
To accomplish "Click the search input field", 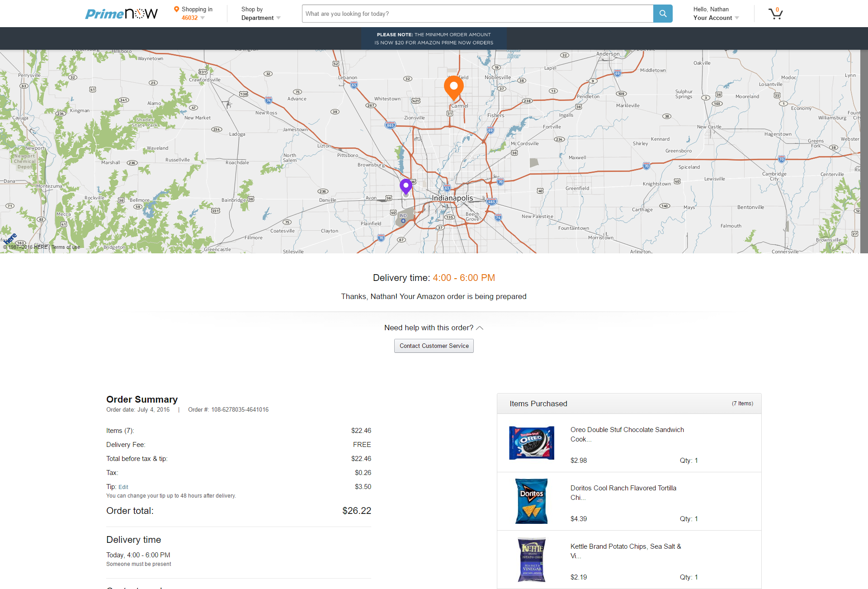I will point(477,14).
